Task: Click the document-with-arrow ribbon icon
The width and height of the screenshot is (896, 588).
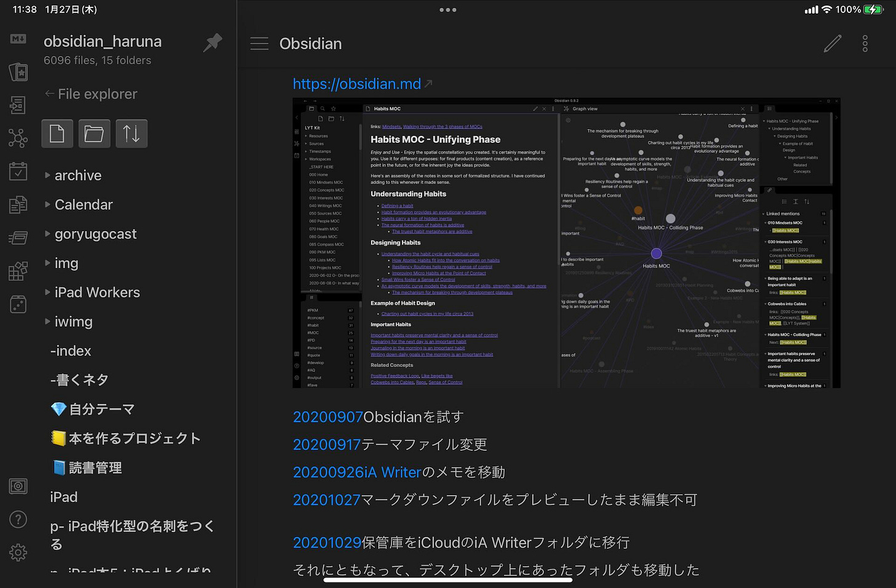Action: (18, 105)
